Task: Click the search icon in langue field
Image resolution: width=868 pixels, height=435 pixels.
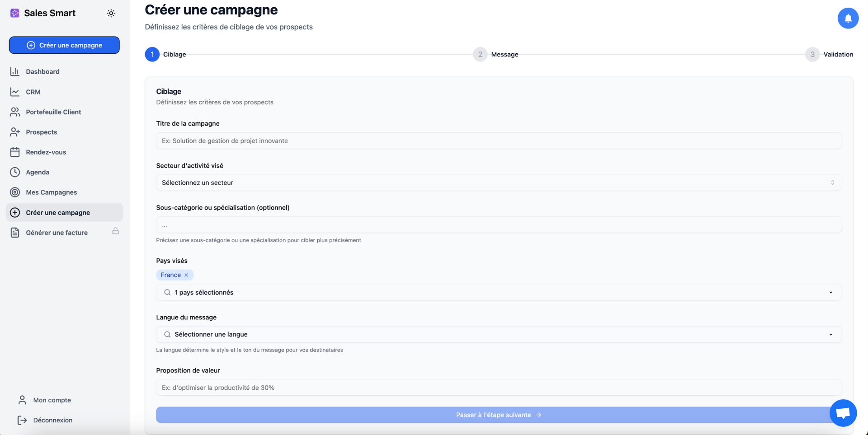Action: pyautogui.click(x=167, y=334)
